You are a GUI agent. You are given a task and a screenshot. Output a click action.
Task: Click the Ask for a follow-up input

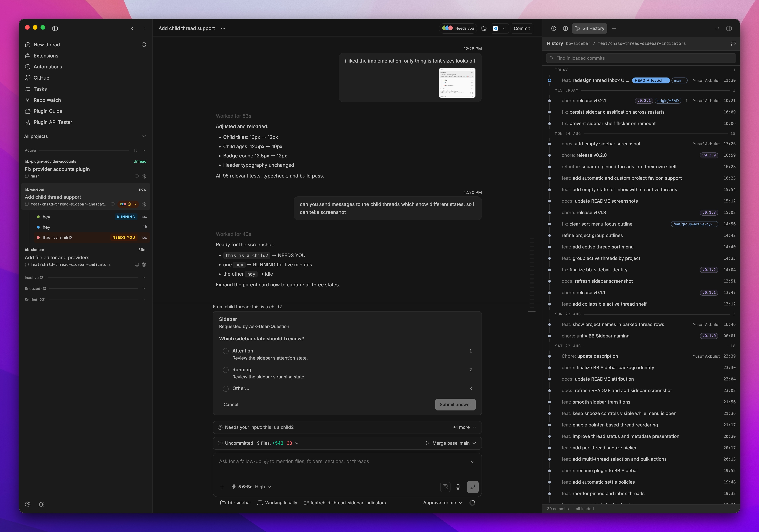[x=344, y=462]
